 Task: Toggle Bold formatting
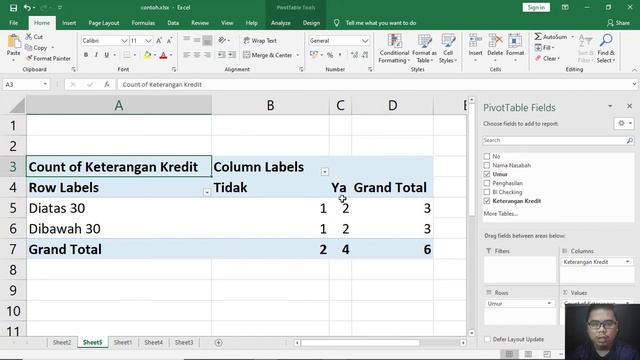[86, 55]
